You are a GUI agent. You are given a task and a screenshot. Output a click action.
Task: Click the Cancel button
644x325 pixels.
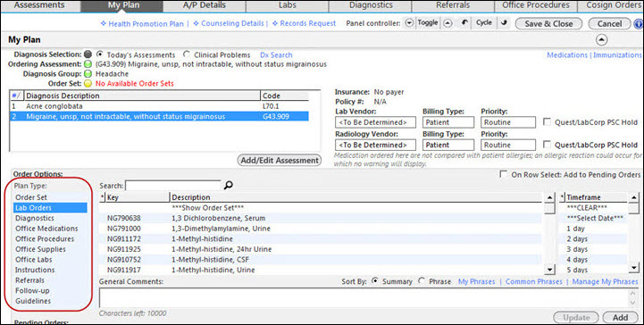[x=609, y=24]
